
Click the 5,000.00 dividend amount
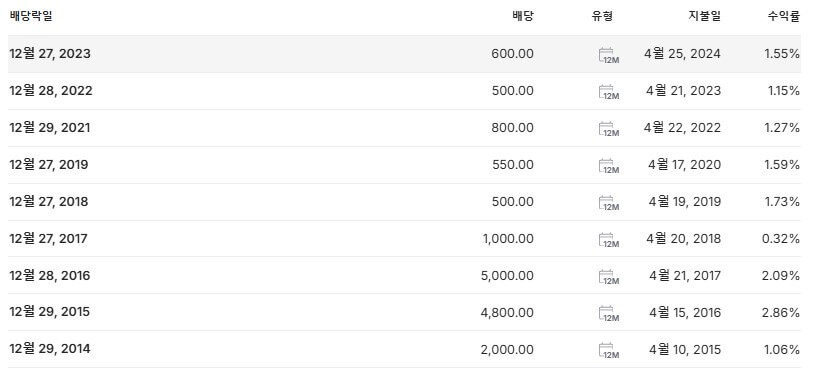(507, 276)
